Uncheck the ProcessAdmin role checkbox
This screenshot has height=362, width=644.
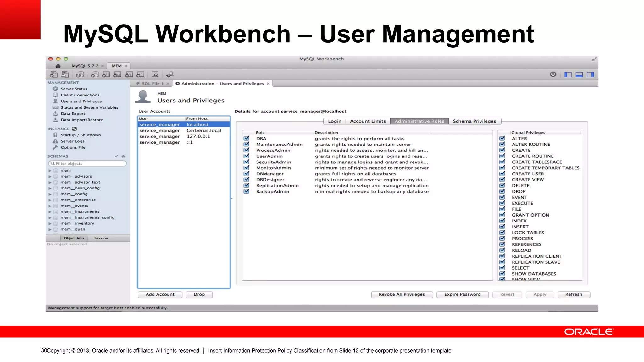coord(247,150)
